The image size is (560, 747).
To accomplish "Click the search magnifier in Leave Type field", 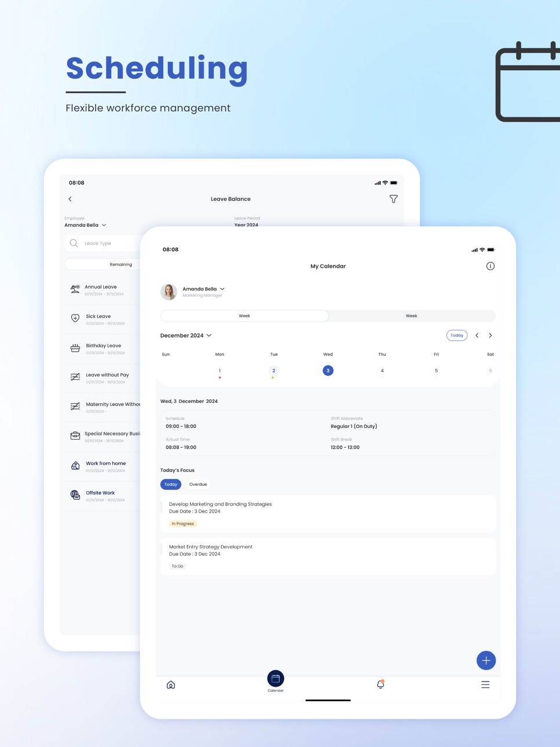I will [74, 243].
